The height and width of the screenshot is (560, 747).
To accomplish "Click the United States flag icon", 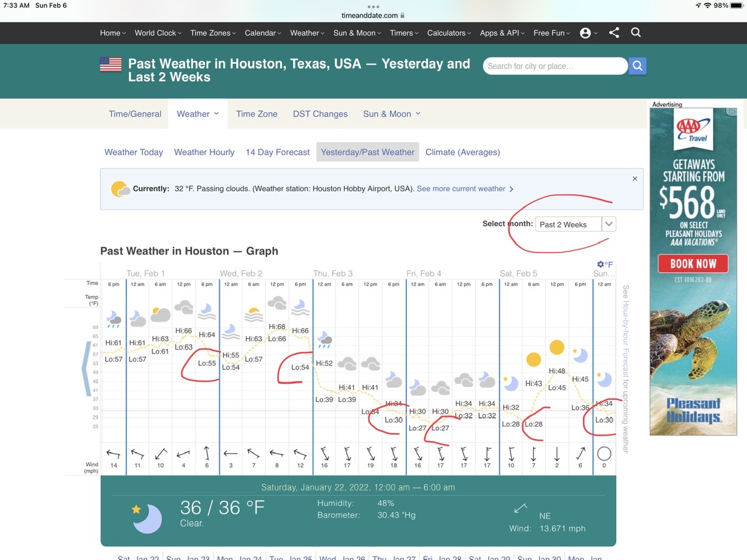I will 111,64.
